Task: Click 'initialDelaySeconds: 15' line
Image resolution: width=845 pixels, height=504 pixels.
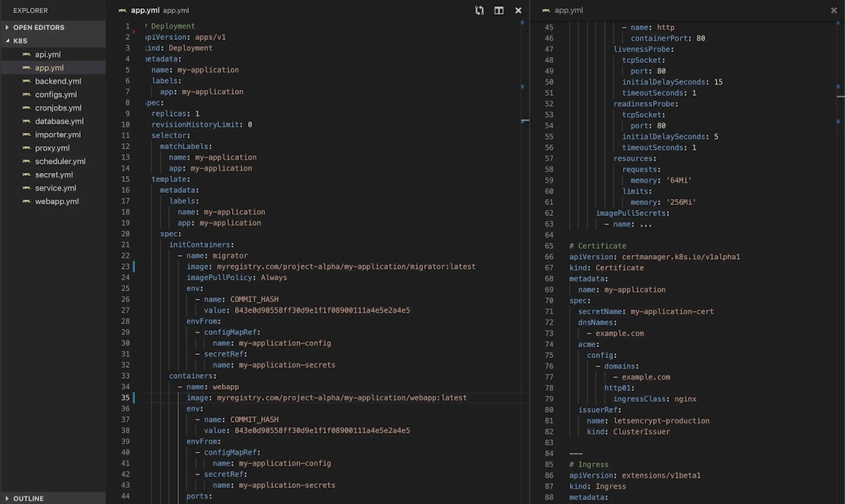Action: tap(672, 82)
